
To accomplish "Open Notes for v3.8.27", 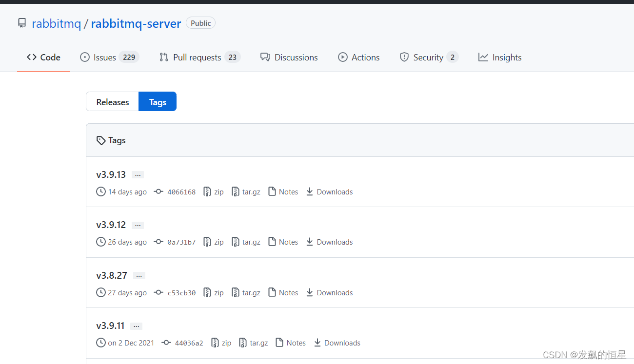I will [x=283, y=292].
